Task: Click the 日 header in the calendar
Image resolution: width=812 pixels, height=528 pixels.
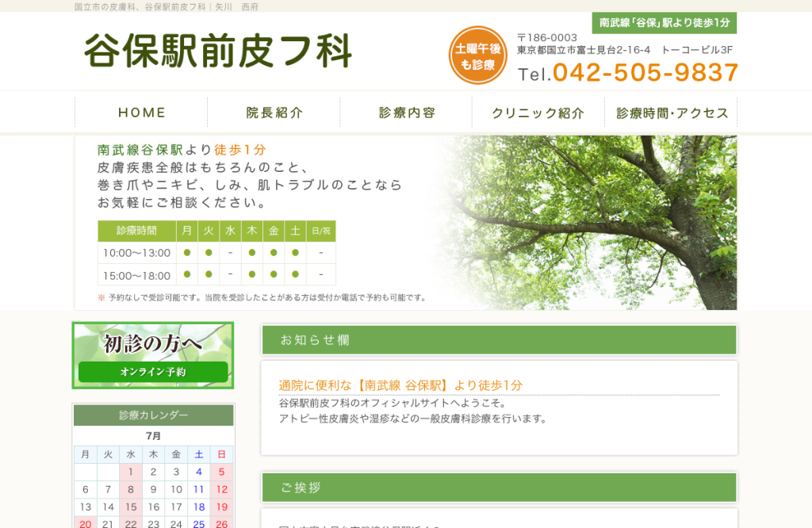Action: (222, 454)
